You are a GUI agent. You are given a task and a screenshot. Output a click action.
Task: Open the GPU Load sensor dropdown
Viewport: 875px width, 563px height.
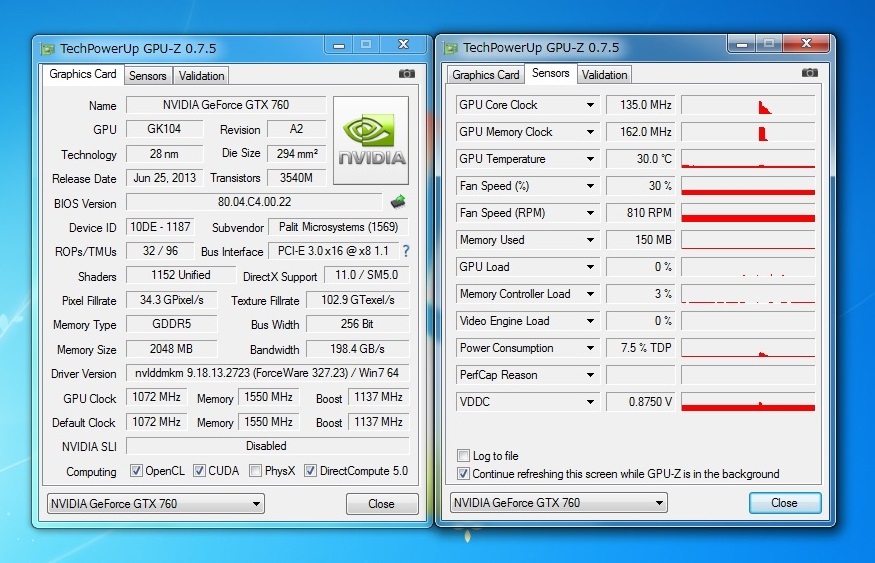click(590, 267)
